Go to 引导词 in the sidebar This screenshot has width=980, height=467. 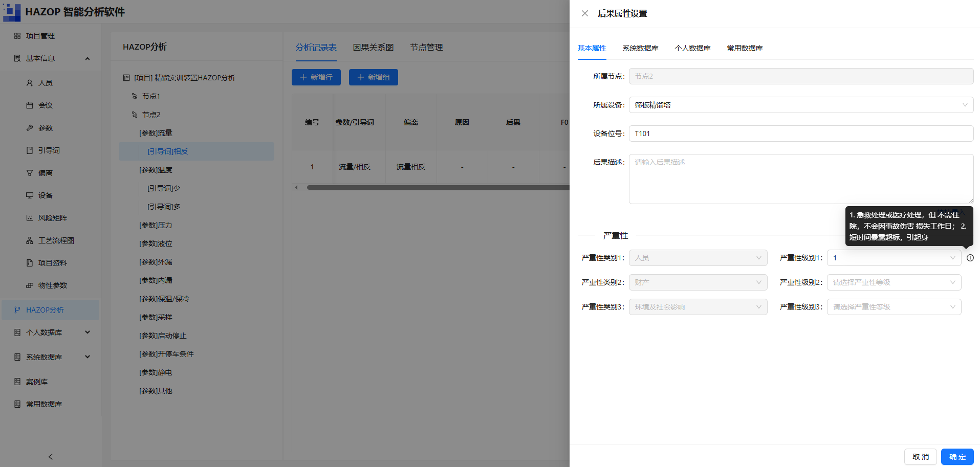pos(49,150)
